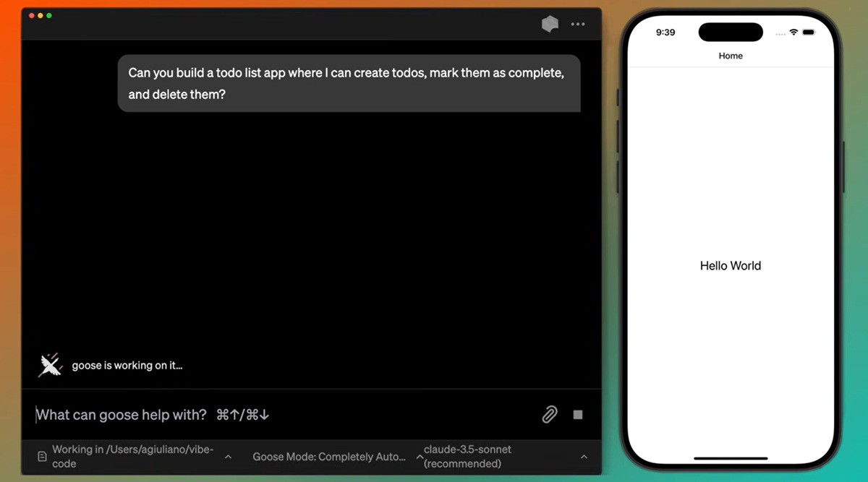Stop goose with the square stop button

[x=578, y=414]
